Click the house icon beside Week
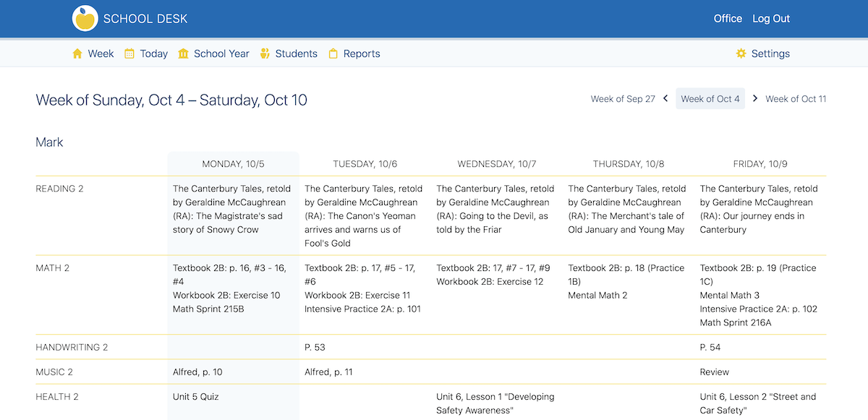The width and height of the screenshot is (868, 420). [x=77, y=53]
